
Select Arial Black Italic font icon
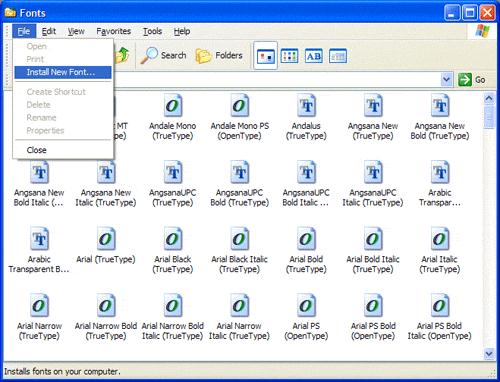pyautogui.click(x=239, y=239)
